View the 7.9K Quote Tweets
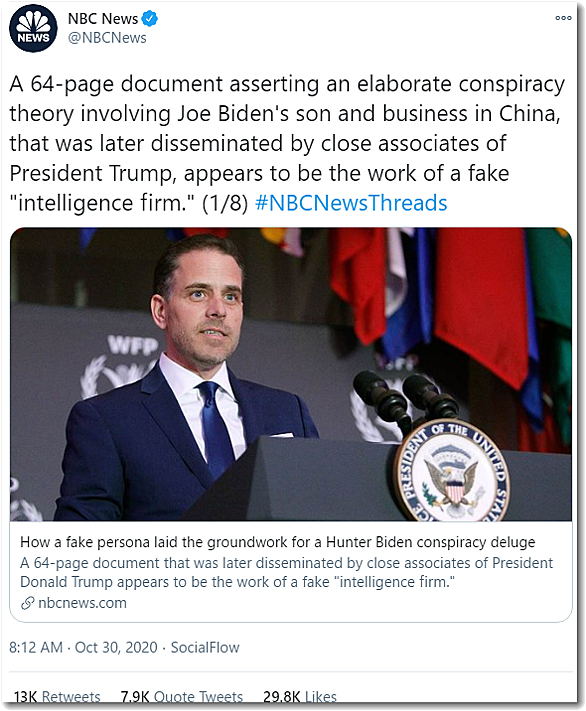Viewport: 586px width, 711px height. coord(182,696)
